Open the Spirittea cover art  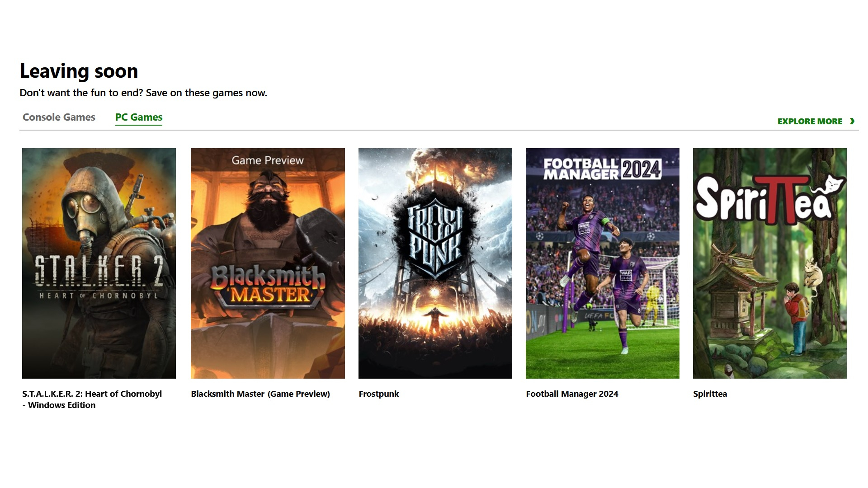[x=770, y=263]
